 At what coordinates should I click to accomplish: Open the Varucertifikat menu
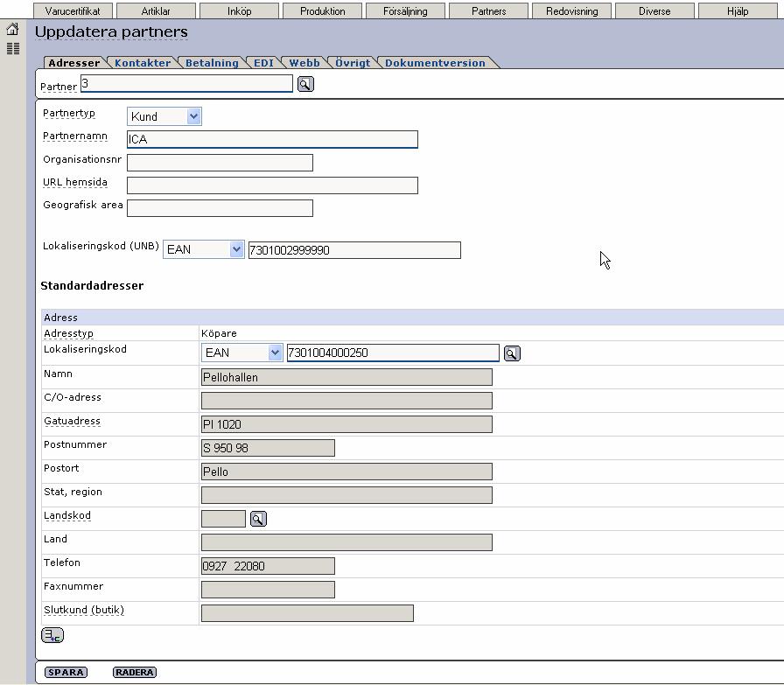click(x=73, y=11)
